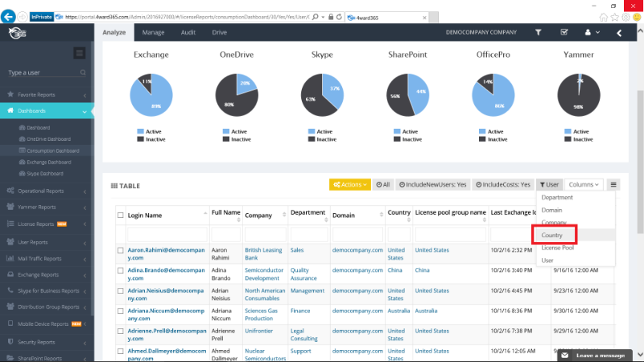
Task: Check the Adrienne.Prell row checkbox
Action: pyautogui.click(x=120, y=331)
